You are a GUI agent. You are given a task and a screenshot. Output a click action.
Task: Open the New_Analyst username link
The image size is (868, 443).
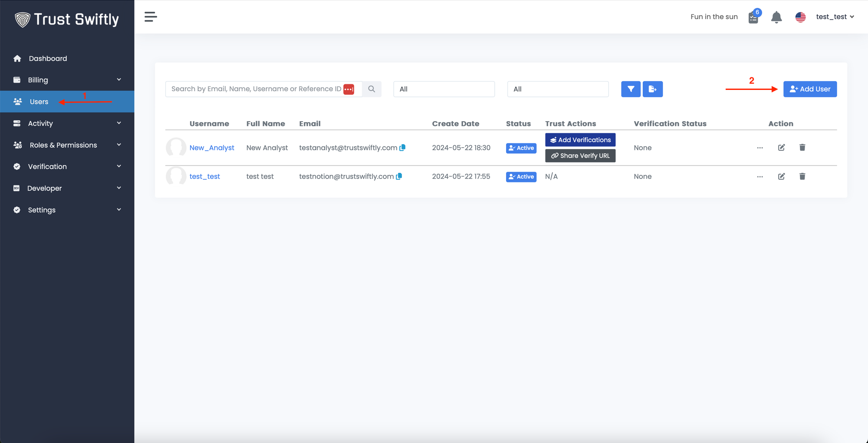(212, 148)
